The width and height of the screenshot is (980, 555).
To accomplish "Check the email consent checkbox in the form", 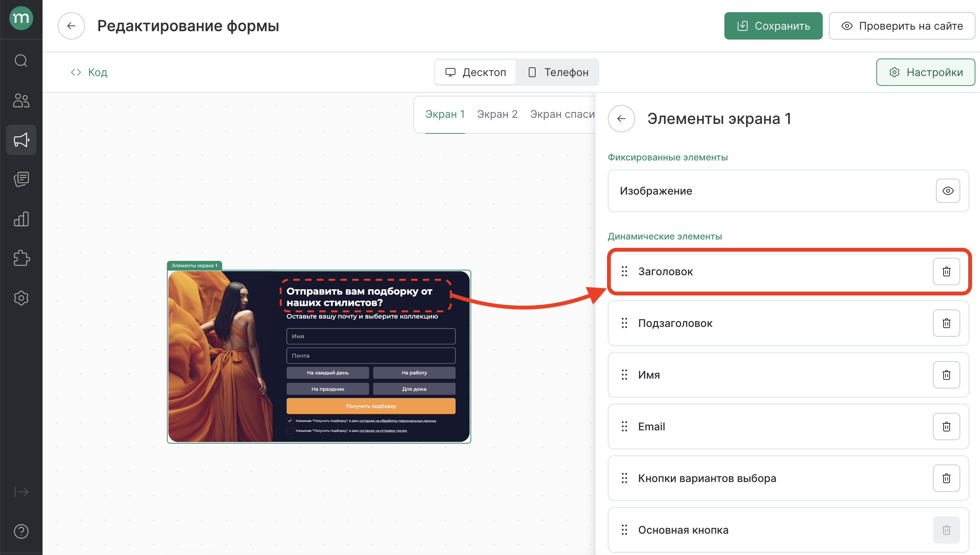I will click(290, 430).
